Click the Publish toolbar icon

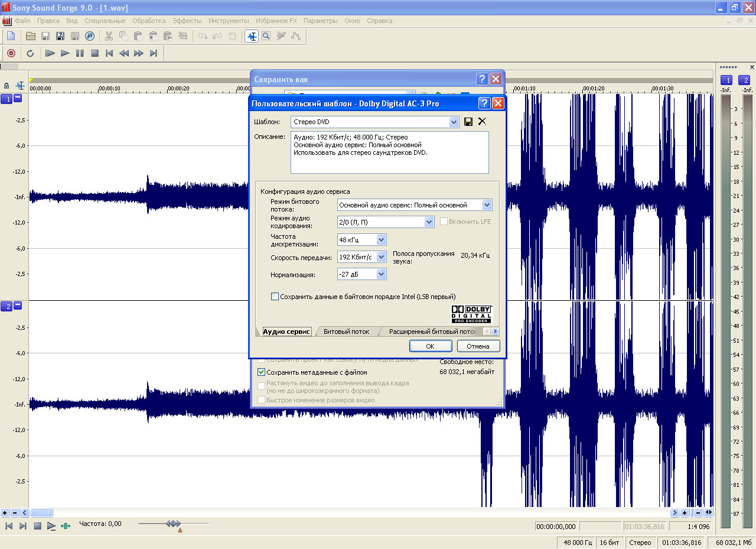pos(90,36)
